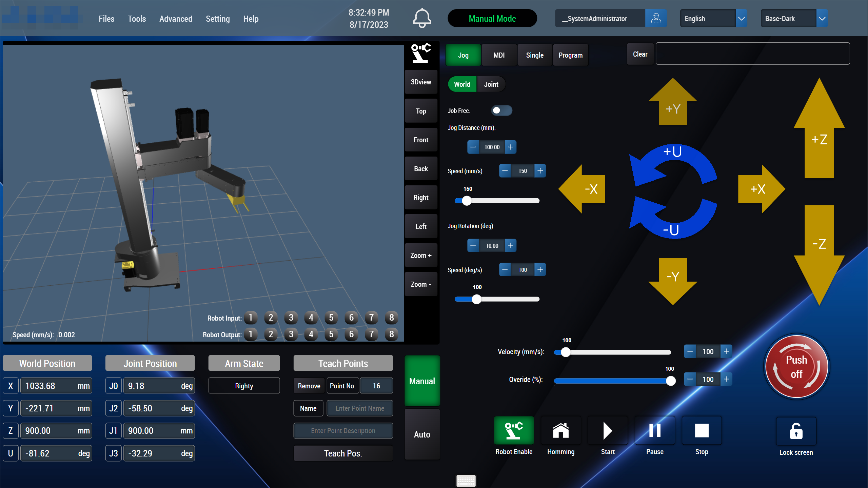Expand the Base-Dark theme dropdown
The image size is (868, 488).
pos(823,19)
